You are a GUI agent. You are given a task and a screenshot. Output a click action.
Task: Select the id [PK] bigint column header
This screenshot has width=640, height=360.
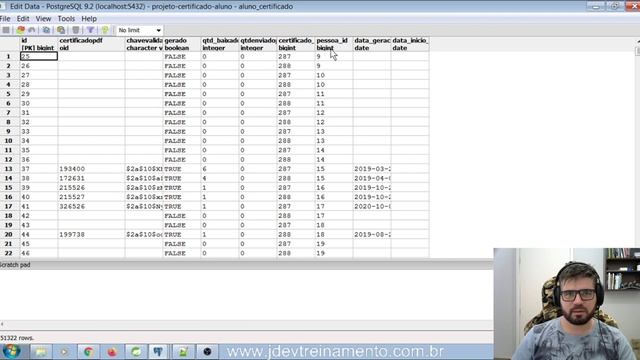[39, 44]
